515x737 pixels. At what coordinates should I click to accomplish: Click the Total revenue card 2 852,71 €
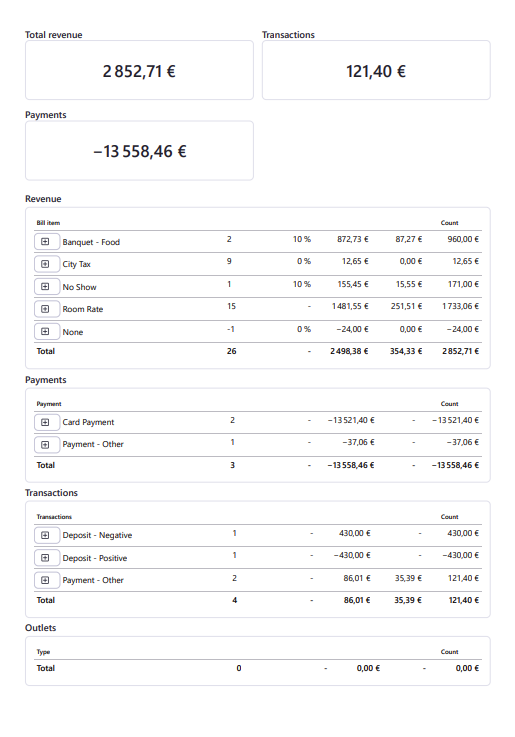(139, 70)
